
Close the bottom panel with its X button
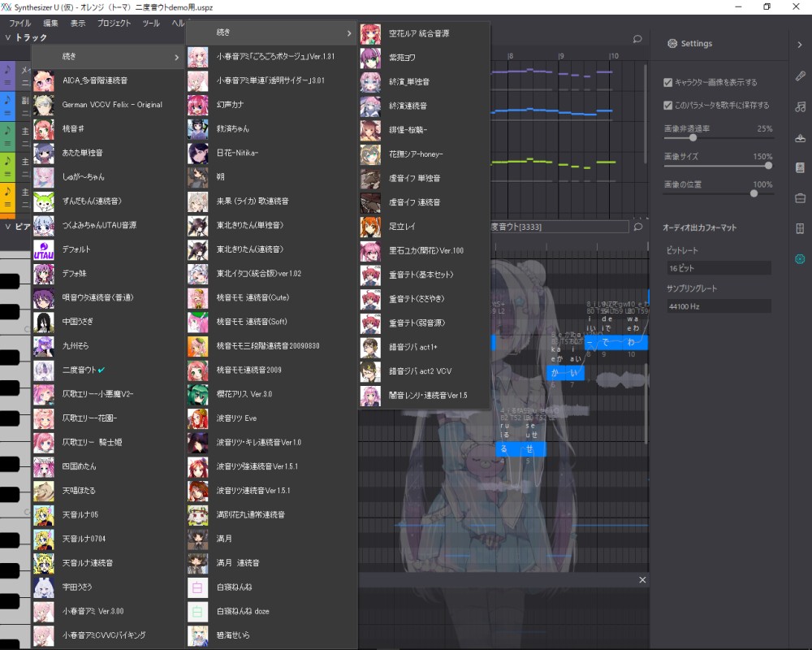click(642, 579)
